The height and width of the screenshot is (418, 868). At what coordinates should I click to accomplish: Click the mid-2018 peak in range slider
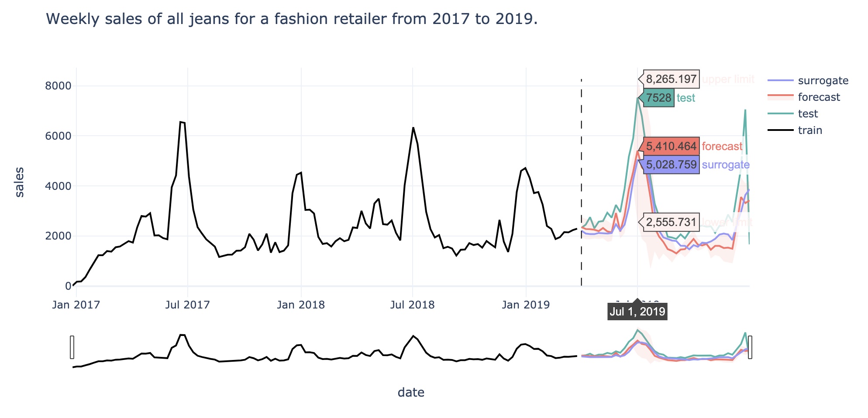413,336
